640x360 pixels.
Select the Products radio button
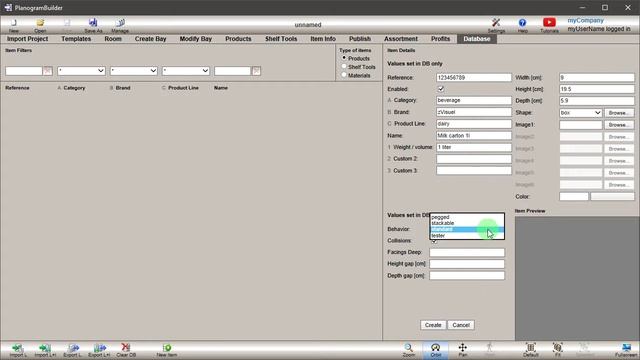344,58
